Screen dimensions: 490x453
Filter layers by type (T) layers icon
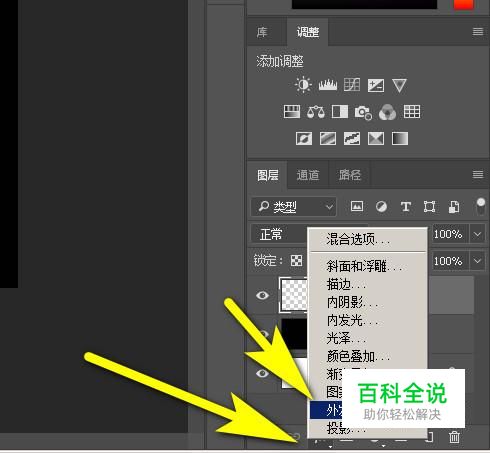(x=406, y=207)
